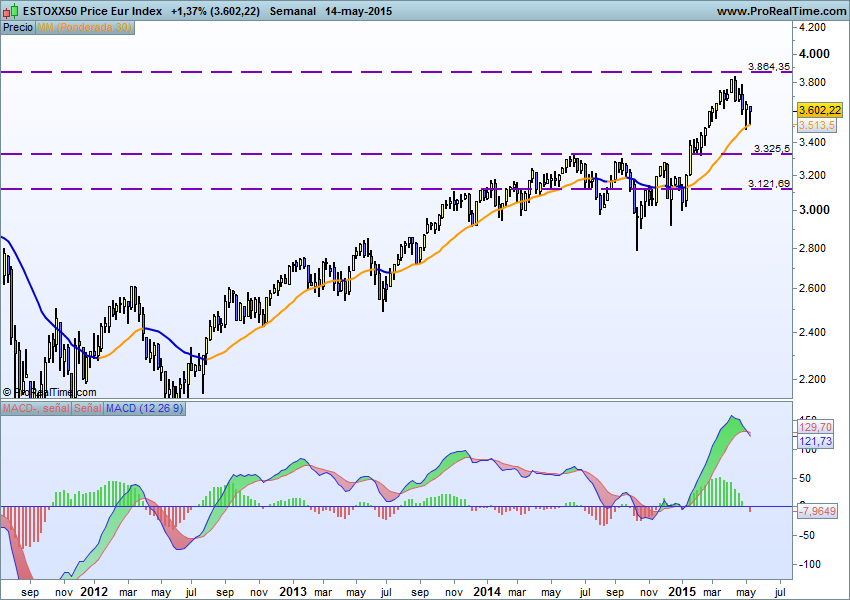
Task: Open the www.ProRealTime.com link
Action: 780,10
